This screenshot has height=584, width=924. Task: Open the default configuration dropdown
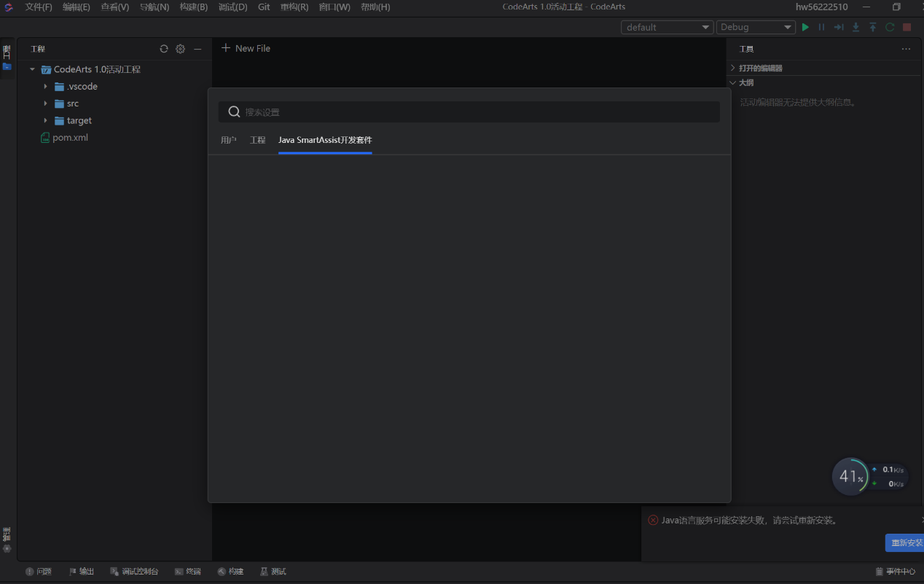click(667, 27)
